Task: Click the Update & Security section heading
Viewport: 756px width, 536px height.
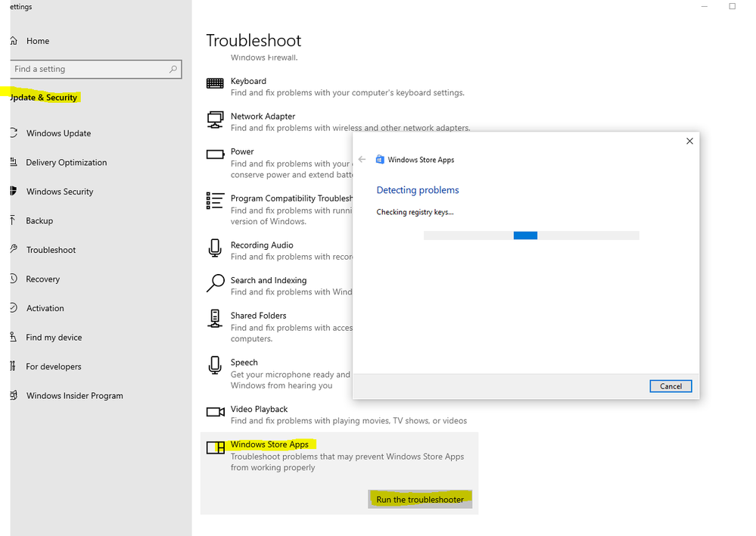Action: pyautogui.click(x=43, y=98)
